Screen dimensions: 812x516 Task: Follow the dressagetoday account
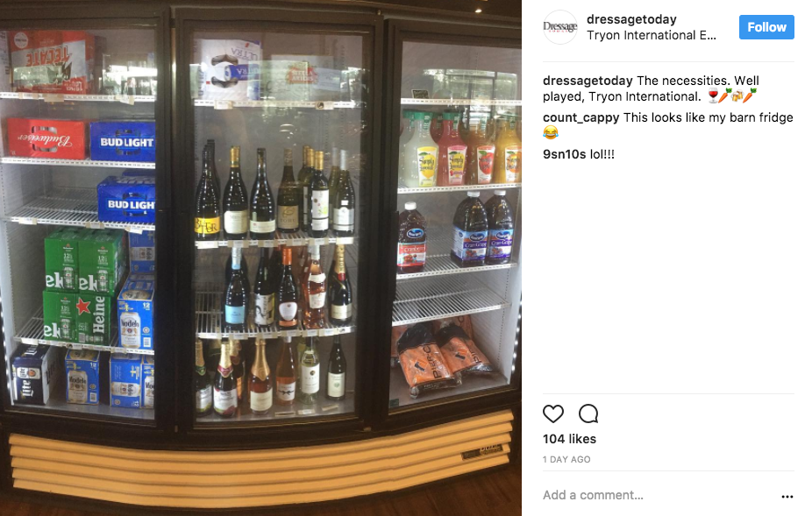point(766,27)
